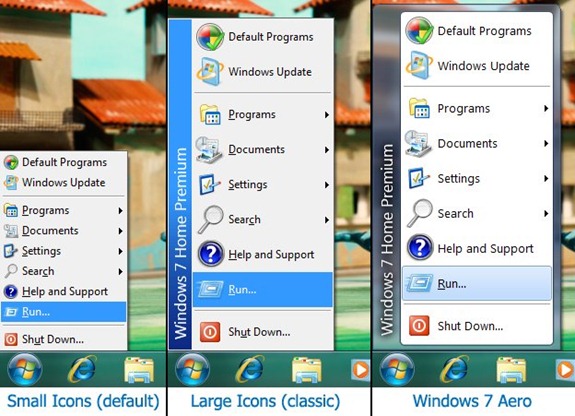Click Windows Update icon in Small Icons menu
The height and width of the screenshot is (416, 575).
click(x=11, y=182)
